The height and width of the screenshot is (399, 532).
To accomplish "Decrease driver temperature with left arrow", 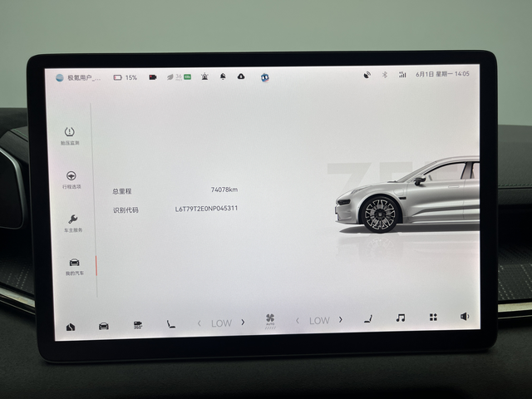I will tap(199, 323).
